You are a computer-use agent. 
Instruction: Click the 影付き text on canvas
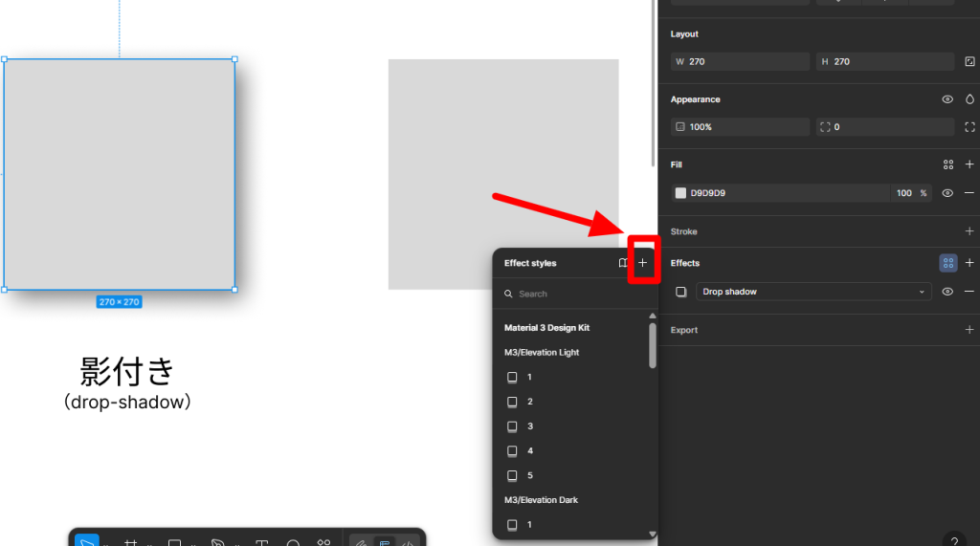pyautogui.click(x=127, y=371)
